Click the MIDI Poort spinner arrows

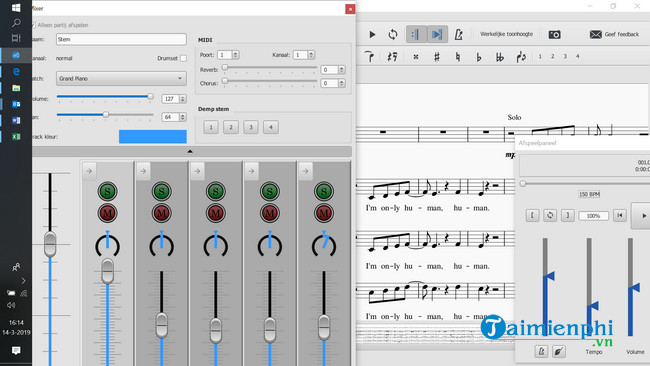235,55
